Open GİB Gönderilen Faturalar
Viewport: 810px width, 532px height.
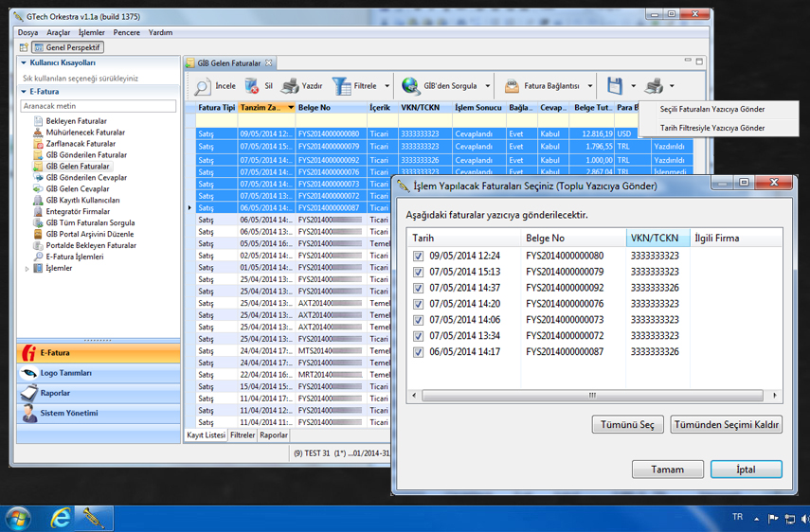[86, 155]
